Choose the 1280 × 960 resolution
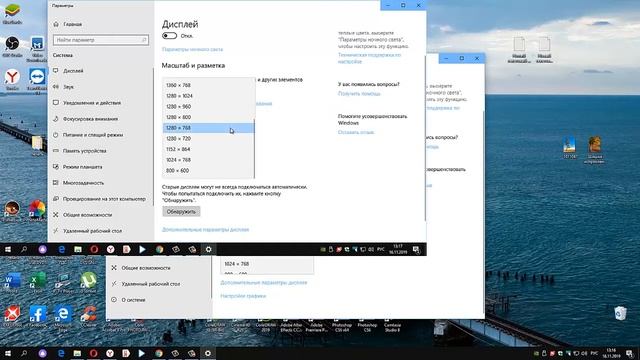This screenshot has height=360, width=640. (x=208, y=106)
